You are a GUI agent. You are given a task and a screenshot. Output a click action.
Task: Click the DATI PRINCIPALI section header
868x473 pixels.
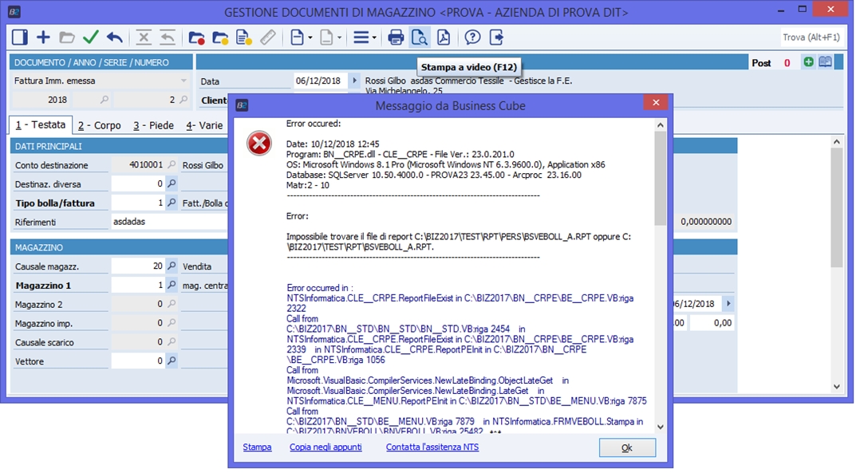pyautogui.click(x=48, y=146)
